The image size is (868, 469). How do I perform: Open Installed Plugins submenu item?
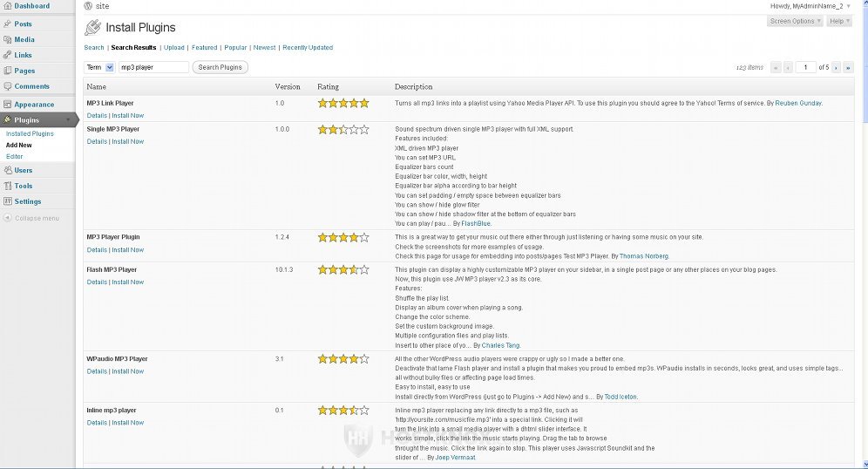point(30,133)
